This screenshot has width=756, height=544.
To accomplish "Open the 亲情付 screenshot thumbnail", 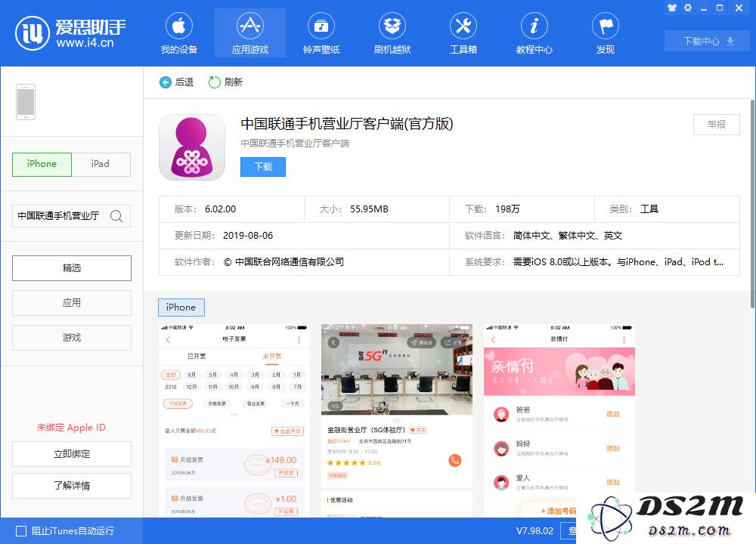I will [x=559, y=420].
